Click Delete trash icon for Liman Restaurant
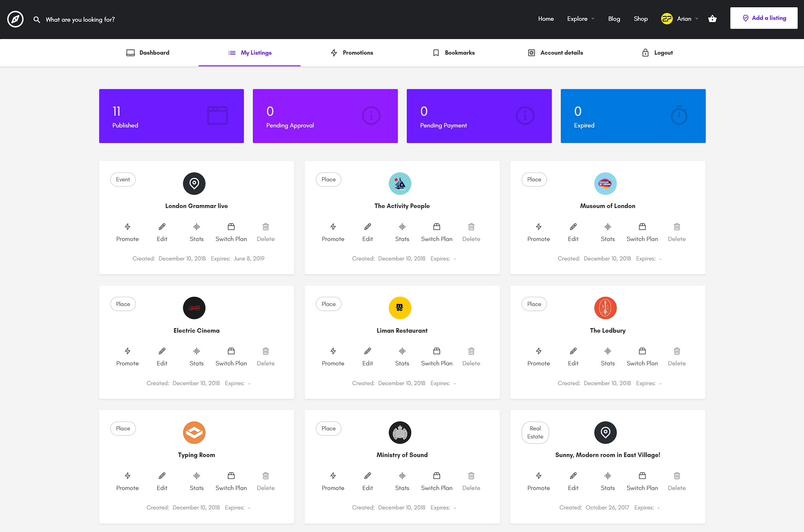Screen dimensions: 804x532 pyautogui.click(x=471, y=351)
